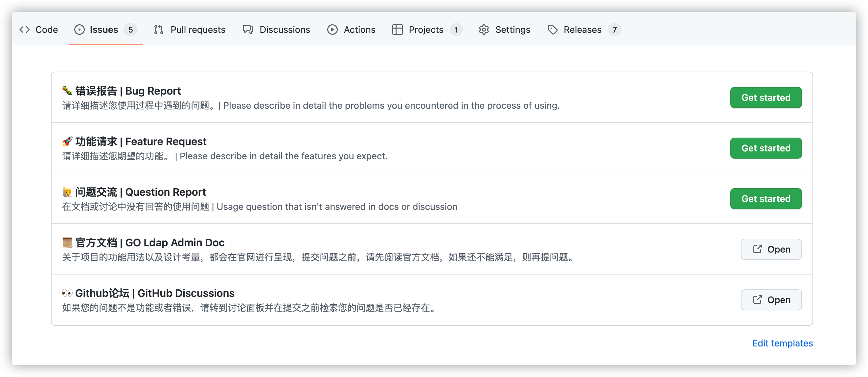
Task: Select the '问题交流 | Question Report' title
Action: 141,192
